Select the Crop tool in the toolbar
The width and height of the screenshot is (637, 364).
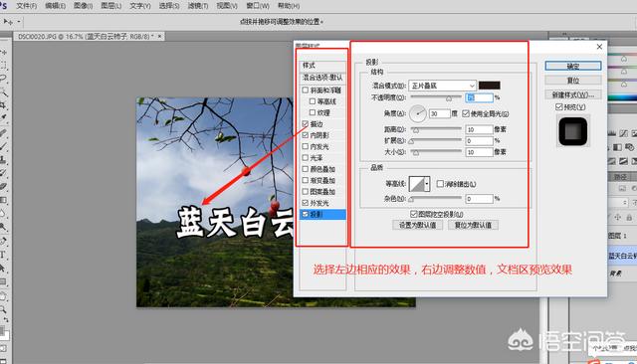click(3, 105)
